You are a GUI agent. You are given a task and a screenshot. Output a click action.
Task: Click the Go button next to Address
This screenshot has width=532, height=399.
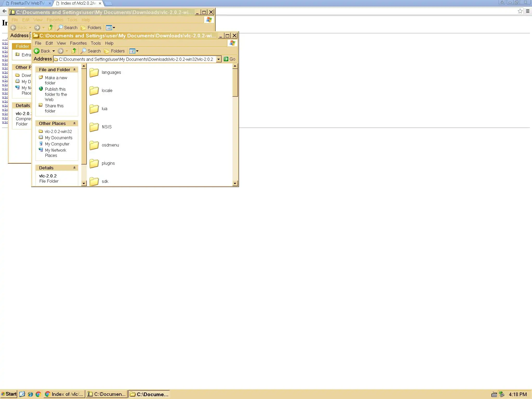pyautogui.click(x=229, y=59)
